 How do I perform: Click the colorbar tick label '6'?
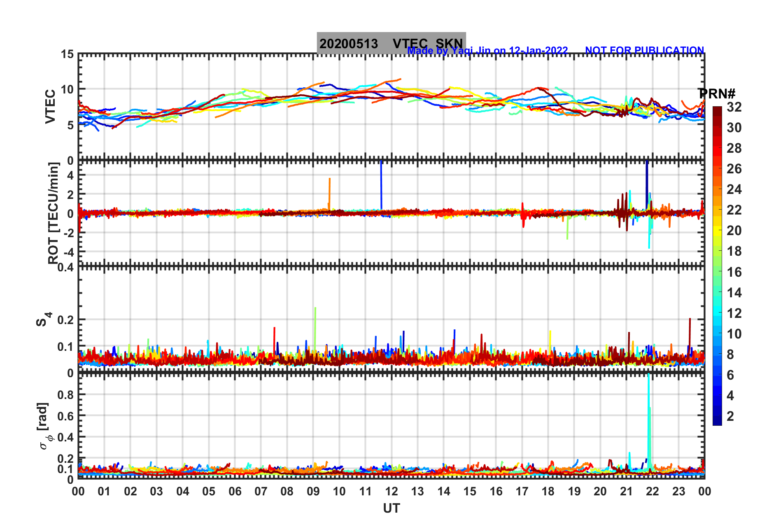pyautogui.click(x=730, y=375)
